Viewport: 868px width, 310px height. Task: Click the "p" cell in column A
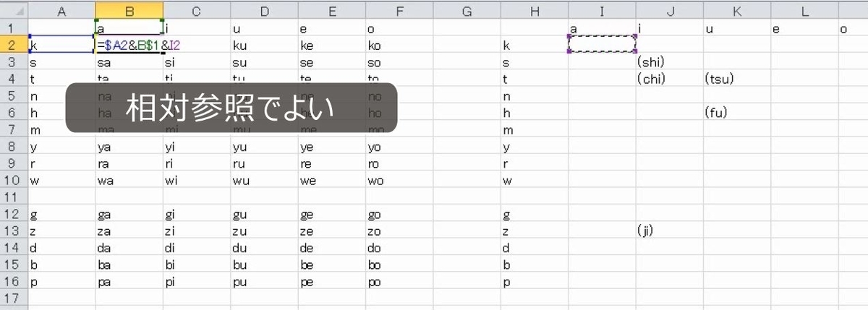61,282
